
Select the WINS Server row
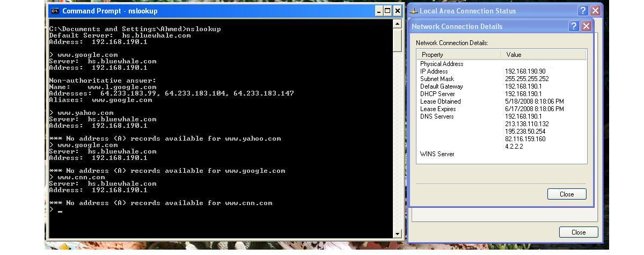point(502,154)
